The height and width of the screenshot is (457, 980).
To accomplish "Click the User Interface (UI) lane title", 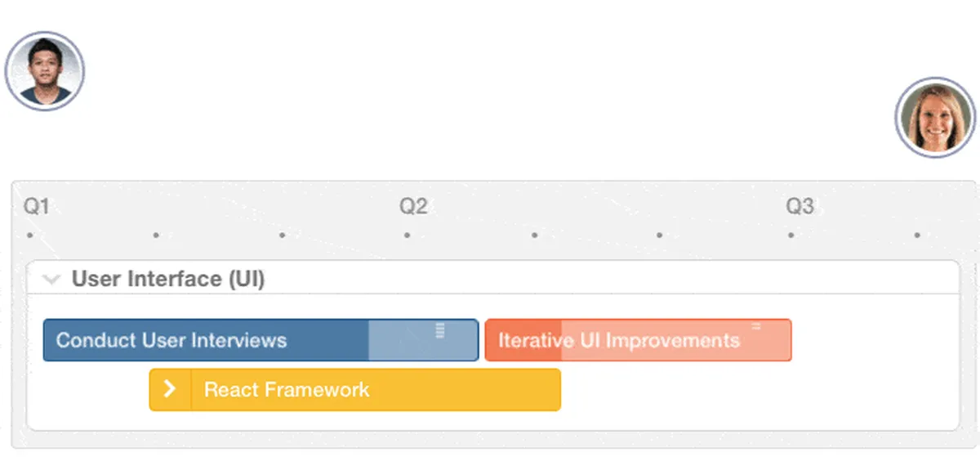I will 168,279.
